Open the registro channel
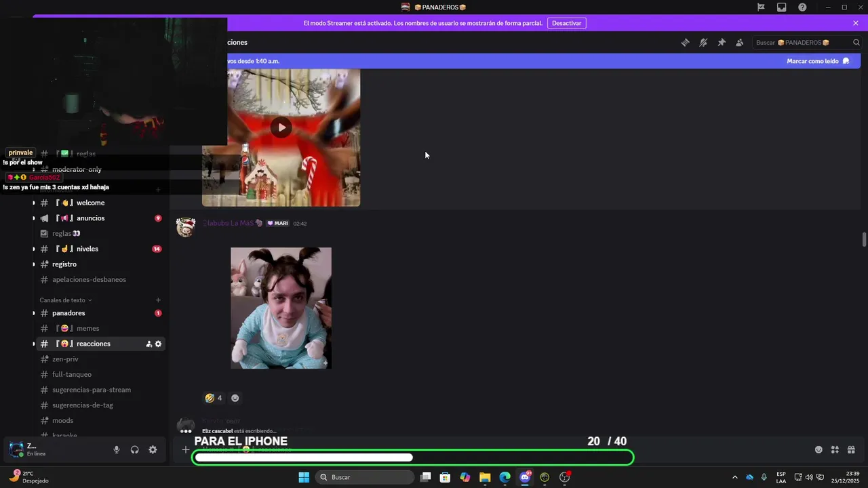 [64, 264]
